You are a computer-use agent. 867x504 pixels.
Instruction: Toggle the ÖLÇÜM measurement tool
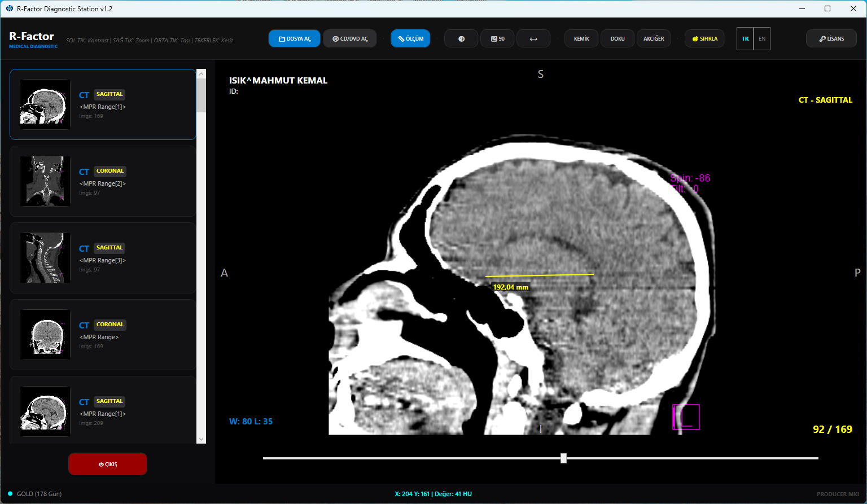pyautogui.click(x=410, y=39)
